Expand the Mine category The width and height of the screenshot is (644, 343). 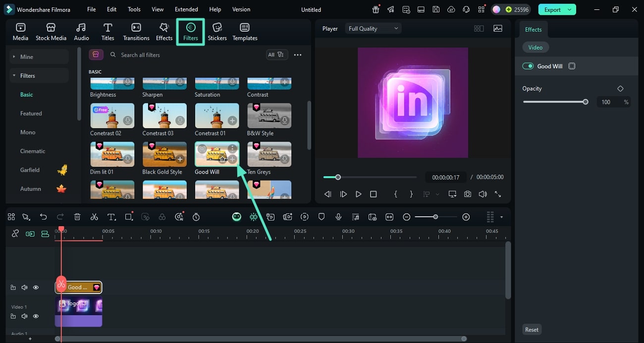coord(39,57)
